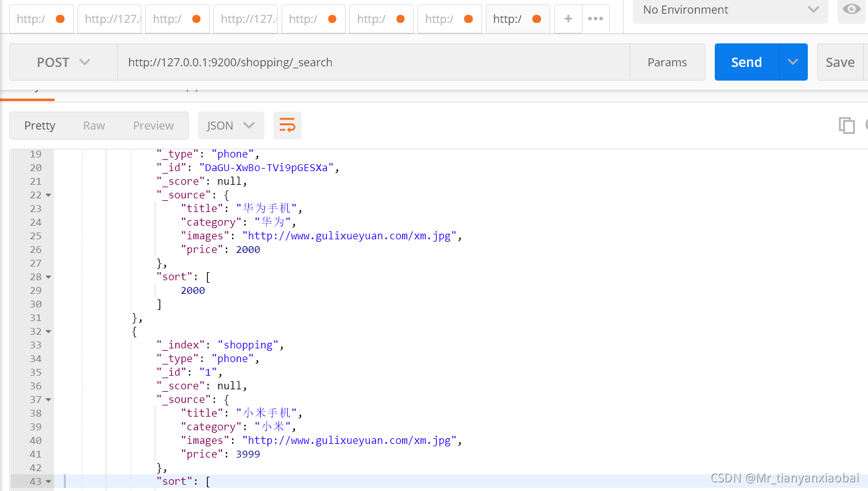Collapse the sort array at line 43

click(x=48, y=482)
